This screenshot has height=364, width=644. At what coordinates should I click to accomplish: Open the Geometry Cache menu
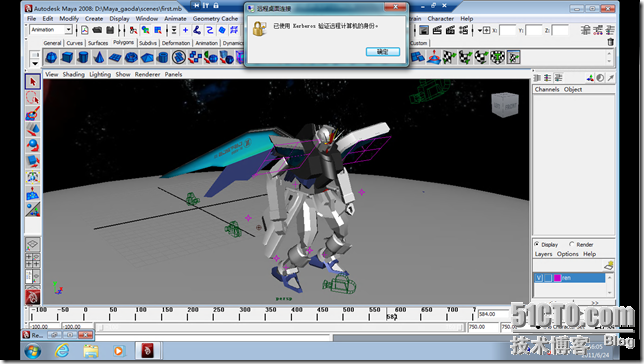pos(215,18)
